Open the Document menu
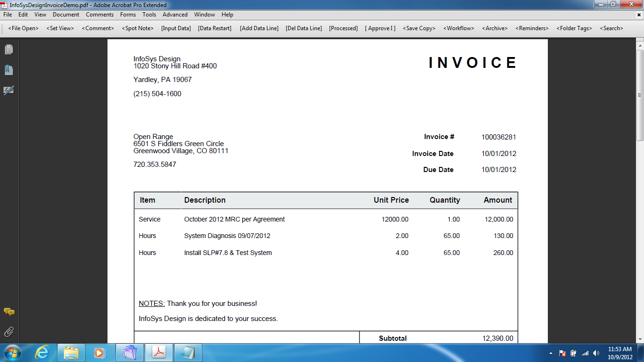 (x=66, y=15)
